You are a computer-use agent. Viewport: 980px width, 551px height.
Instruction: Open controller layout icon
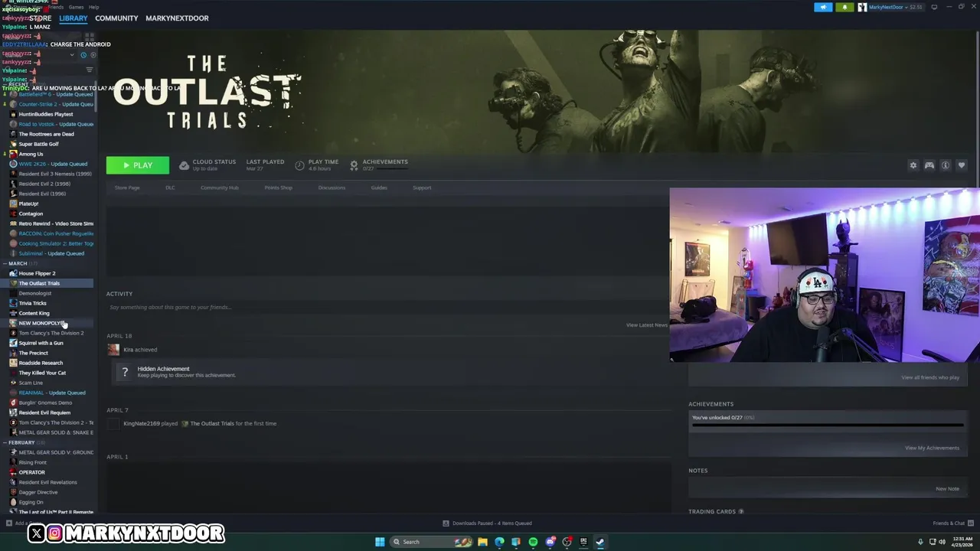[929, 165]
